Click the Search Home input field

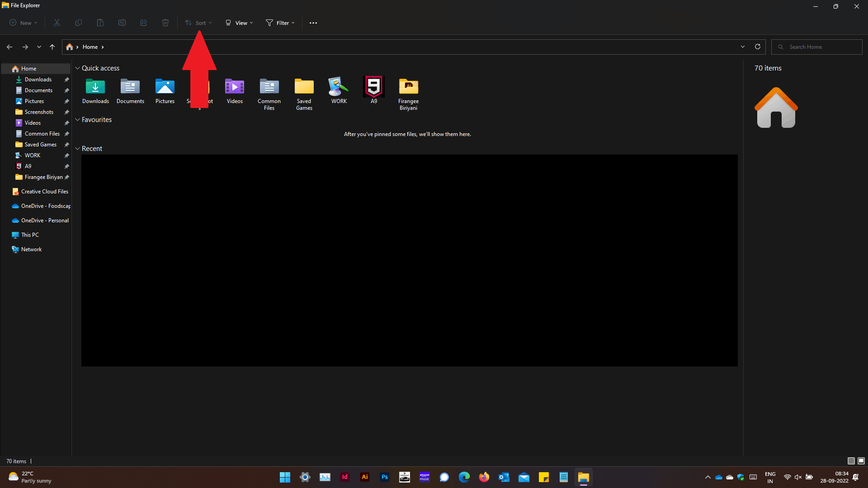(x=817, y=47)
